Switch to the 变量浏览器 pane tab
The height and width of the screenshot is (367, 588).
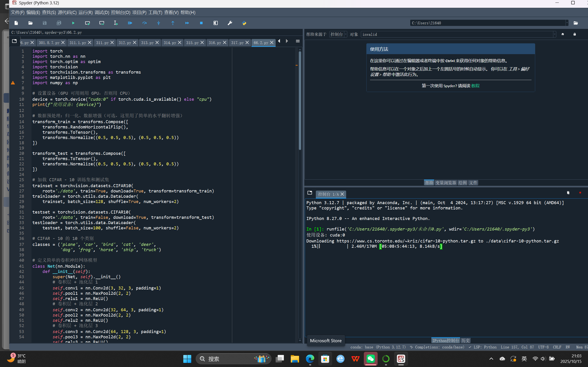pos(445,183)
